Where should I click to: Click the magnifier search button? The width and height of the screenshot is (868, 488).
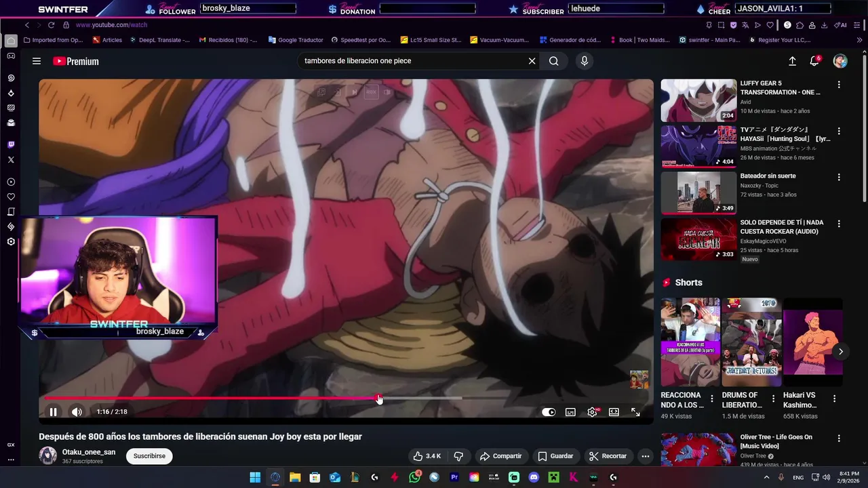point(554,61)
